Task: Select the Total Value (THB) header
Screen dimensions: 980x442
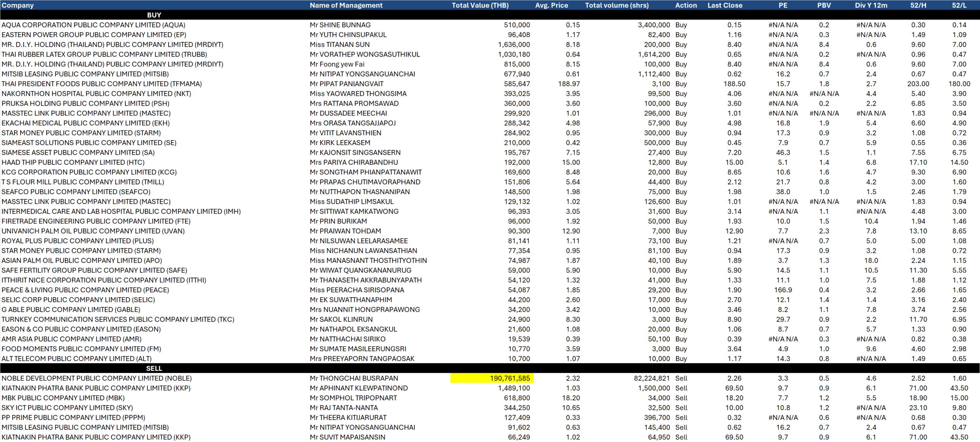Action: click(480, 5)
